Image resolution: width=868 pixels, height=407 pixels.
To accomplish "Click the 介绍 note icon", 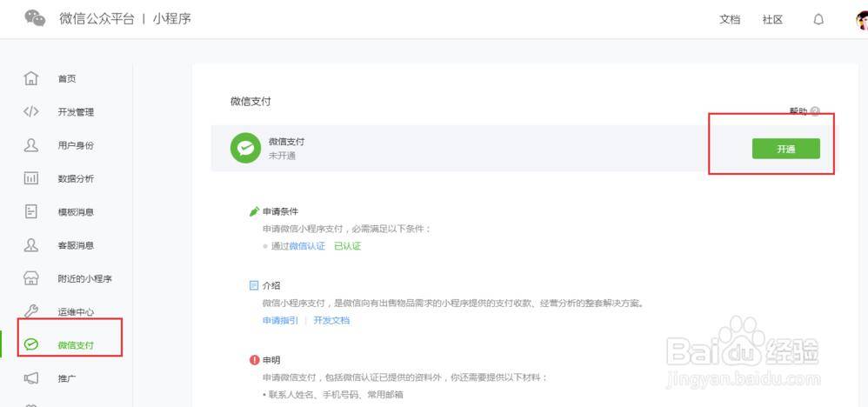I will click(x=254, y=286).
